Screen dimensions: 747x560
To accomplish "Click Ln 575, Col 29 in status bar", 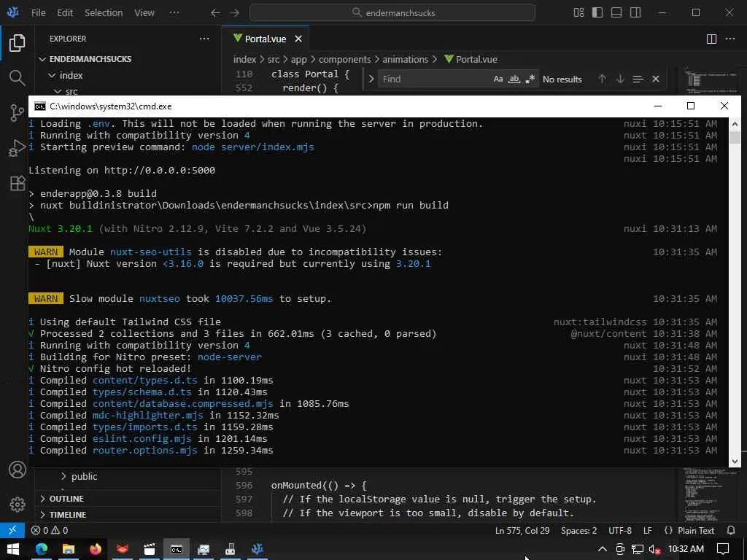I will point(522,531).
